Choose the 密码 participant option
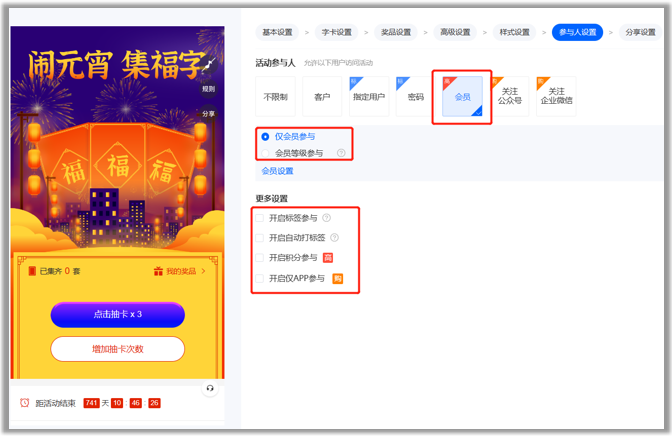The width and height of the screenshot is (672, 436). (x=416, y=96)
